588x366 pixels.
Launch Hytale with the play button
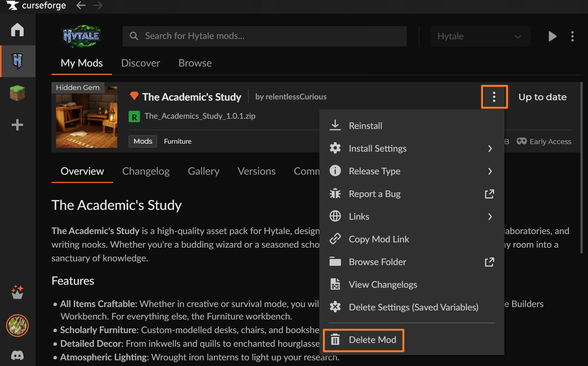552,36
